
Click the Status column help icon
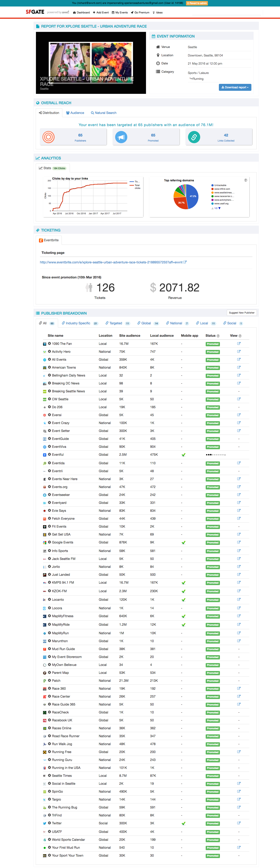coord(218,336)
